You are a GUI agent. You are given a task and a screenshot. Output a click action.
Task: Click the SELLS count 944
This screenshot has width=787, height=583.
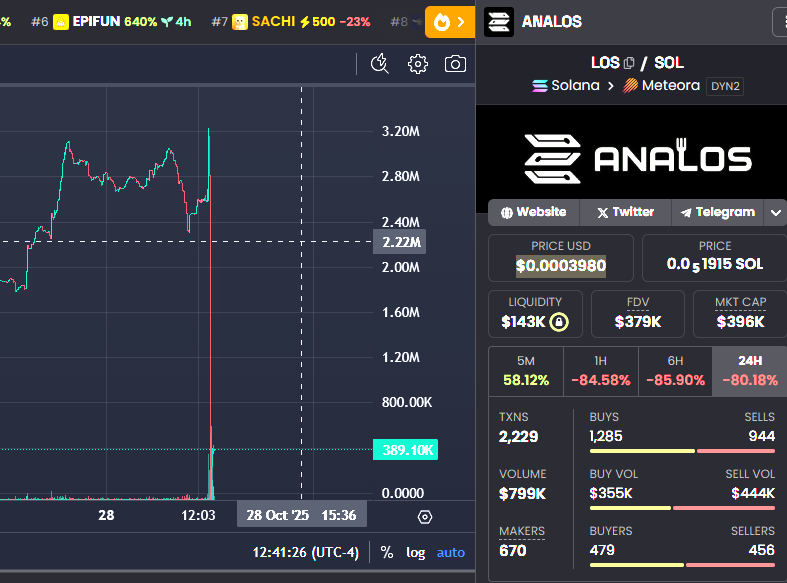pyautogui.click(x=761, y=436)
